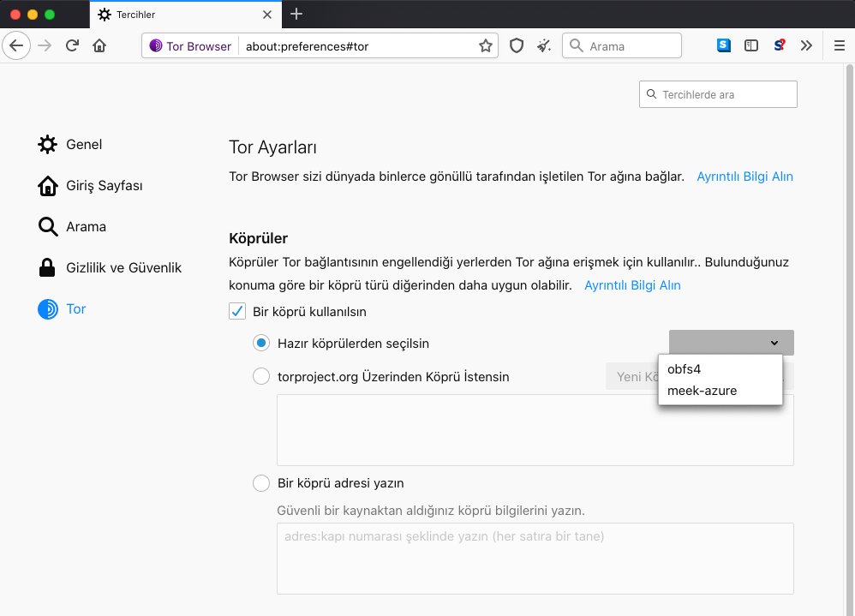Click the bridge address textarea with placeholder
Image resolution: width=855 pixels, height=616 pixels.
tap(535, 559)
